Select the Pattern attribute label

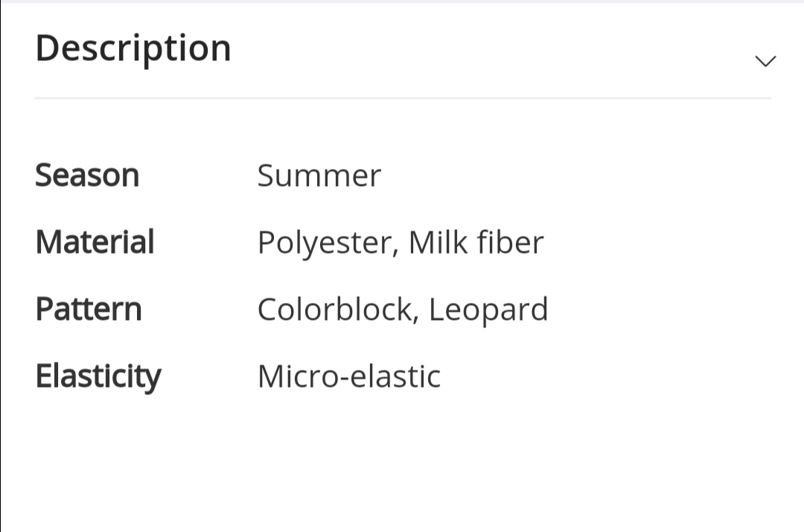pyautogui.click(x=89, y=309)
